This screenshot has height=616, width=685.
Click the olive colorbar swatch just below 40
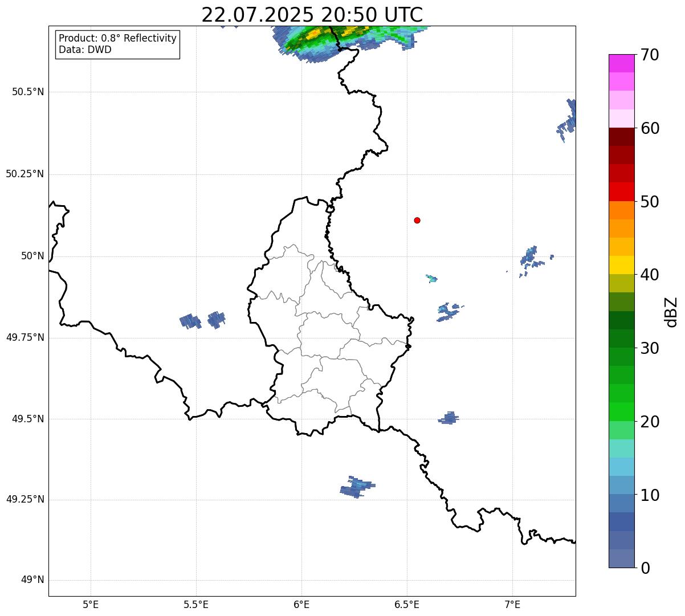[621, 283]
